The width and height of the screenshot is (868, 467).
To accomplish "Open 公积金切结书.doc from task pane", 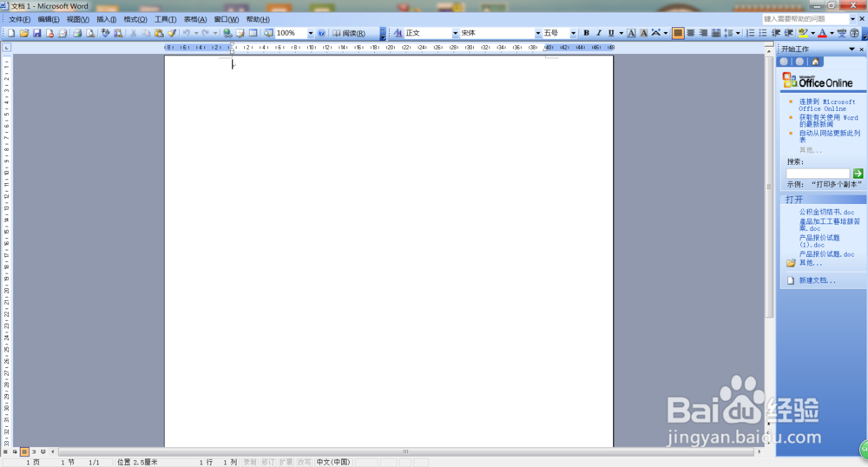I will (x=826, y=212).
